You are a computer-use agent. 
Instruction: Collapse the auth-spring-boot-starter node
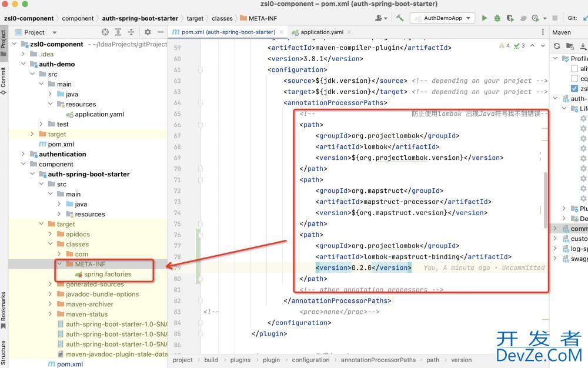(x=32, y=174)
